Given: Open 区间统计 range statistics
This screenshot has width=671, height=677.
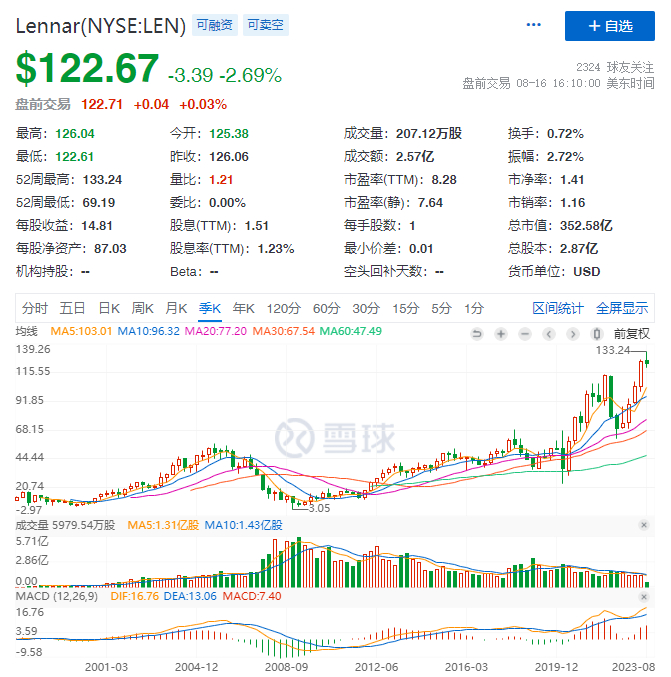Looking at the screenshot, I should [558, 308].
